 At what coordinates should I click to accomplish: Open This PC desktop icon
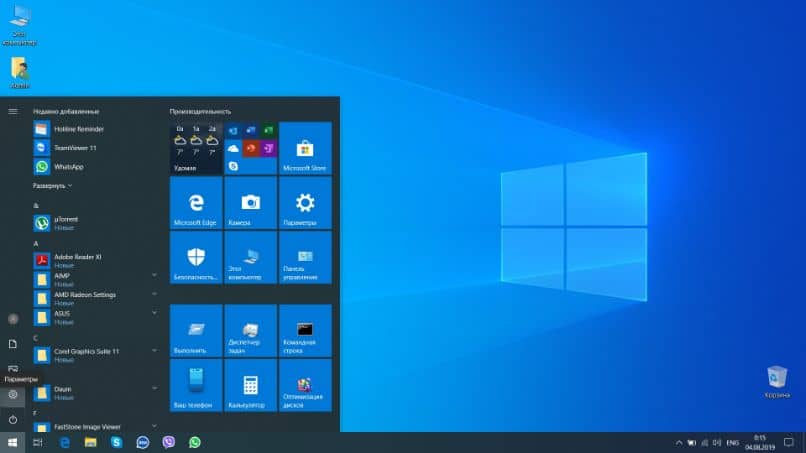pos(20,25)
